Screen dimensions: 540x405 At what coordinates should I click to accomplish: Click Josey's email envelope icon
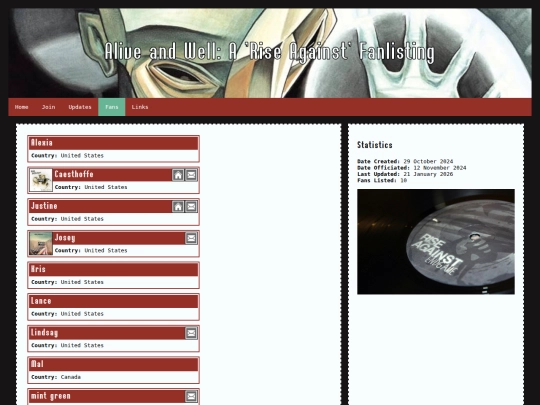tap(191, 238)
